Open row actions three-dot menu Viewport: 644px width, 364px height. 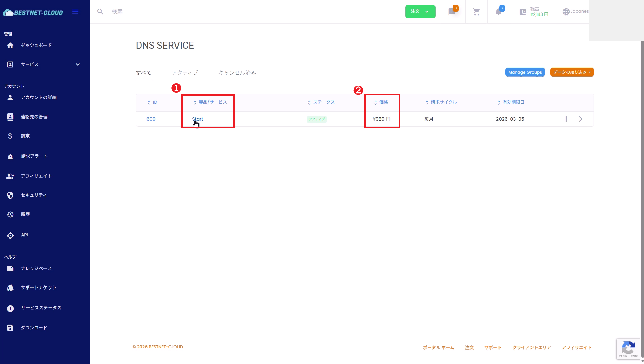tap(566, 119)
